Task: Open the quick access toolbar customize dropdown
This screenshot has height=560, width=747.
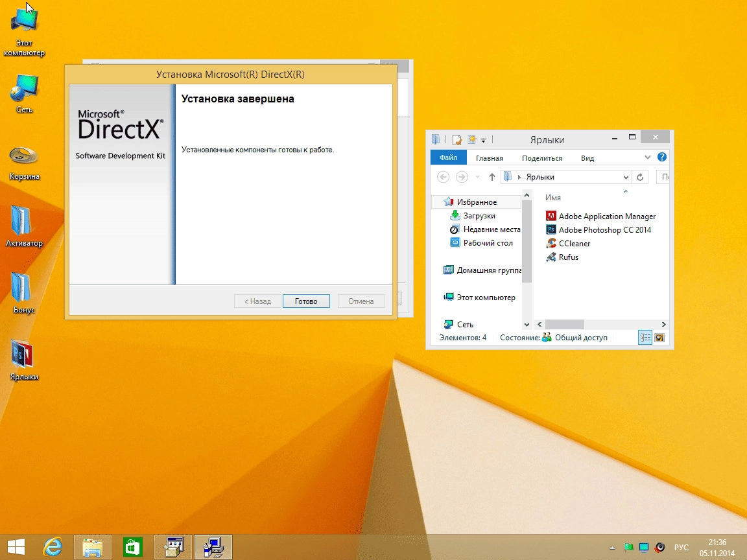Action: 483,140
